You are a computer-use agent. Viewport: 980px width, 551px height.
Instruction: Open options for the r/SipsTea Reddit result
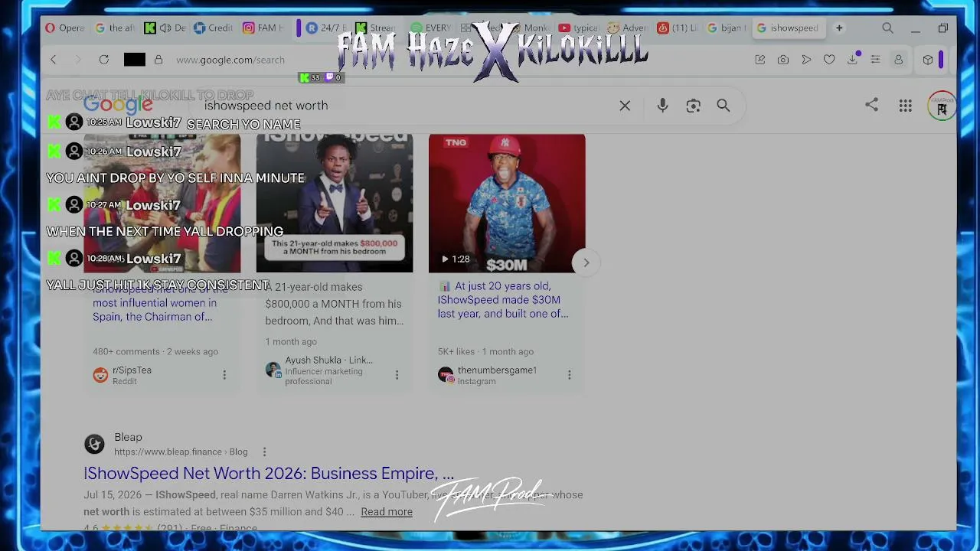(224, 375)
